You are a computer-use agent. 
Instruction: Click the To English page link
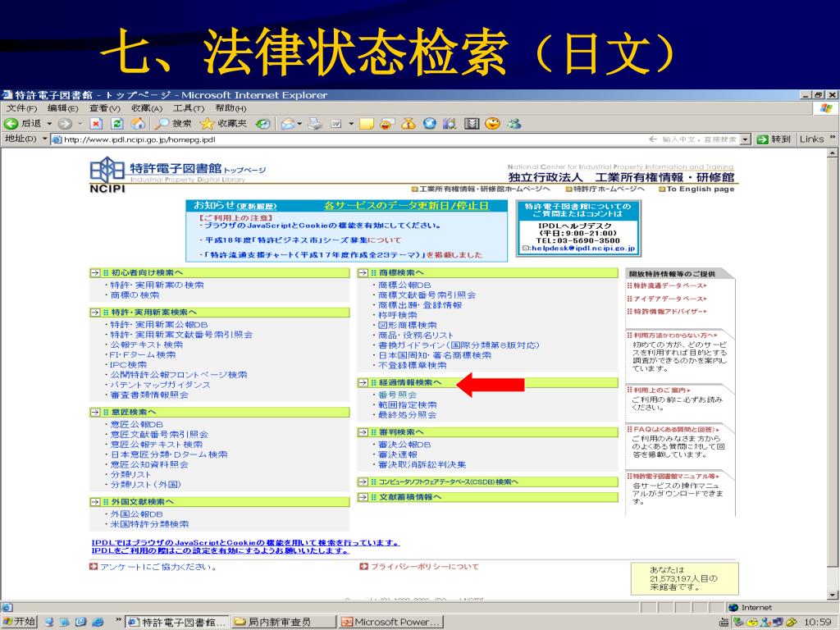699,189
